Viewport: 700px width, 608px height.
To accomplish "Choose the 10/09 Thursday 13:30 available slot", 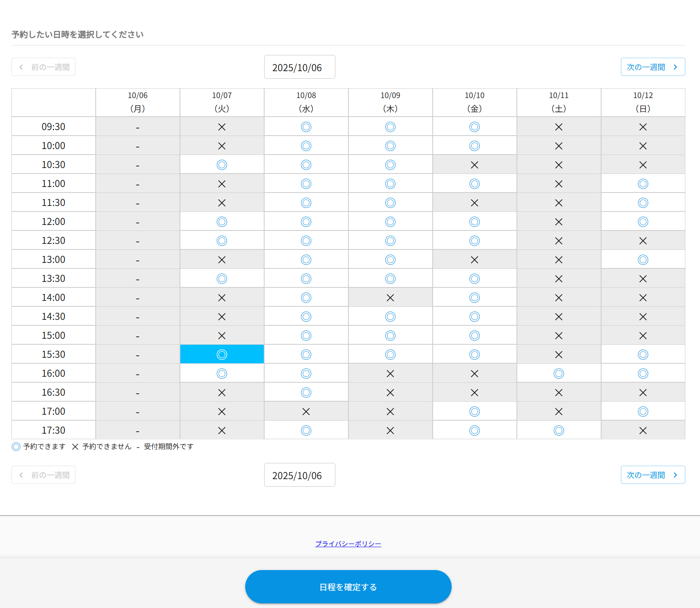I will (x=390, y=279).
